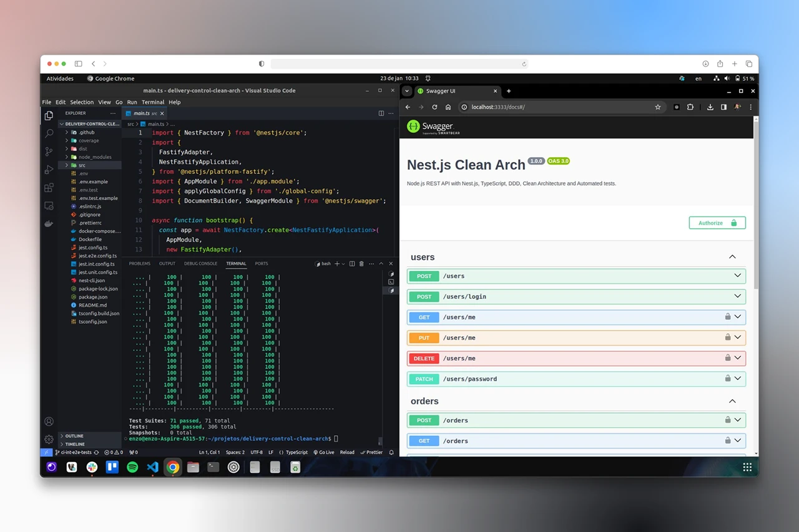The height and width of the screenshot is (532, 799).
Task: Open the Terminal menu in VS Code
Action: 153,102
